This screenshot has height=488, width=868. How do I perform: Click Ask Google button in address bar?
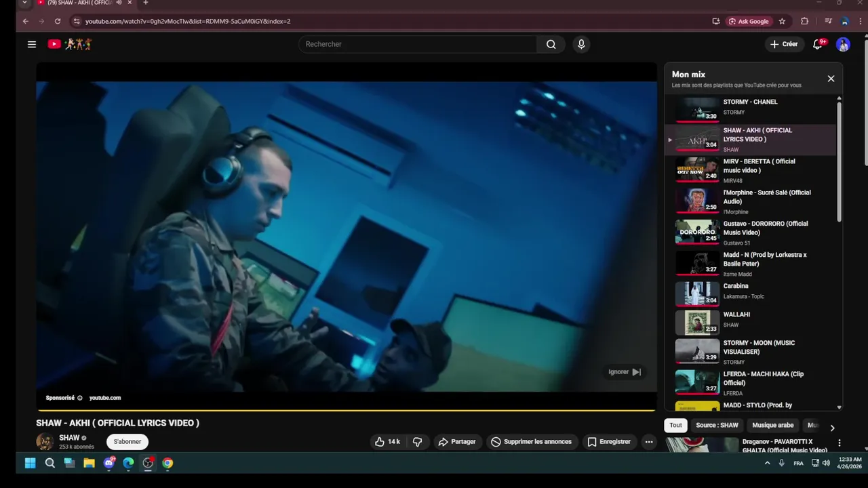tap(749, 21)
